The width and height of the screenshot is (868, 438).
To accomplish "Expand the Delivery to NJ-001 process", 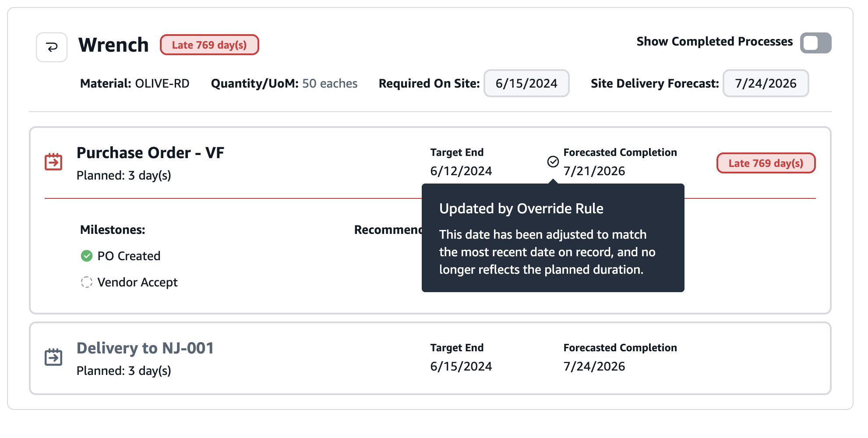I will pos(145,348).
